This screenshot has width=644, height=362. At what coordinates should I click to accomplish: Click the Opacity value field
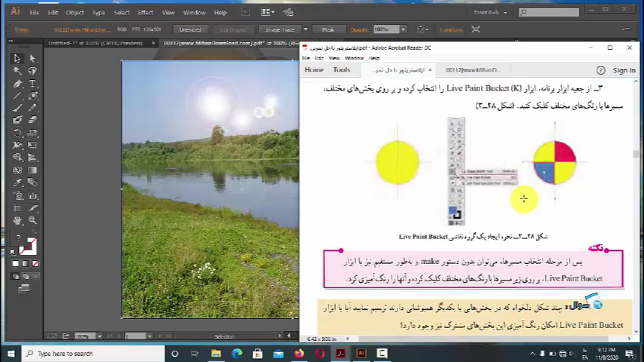[x=386, y=29]
